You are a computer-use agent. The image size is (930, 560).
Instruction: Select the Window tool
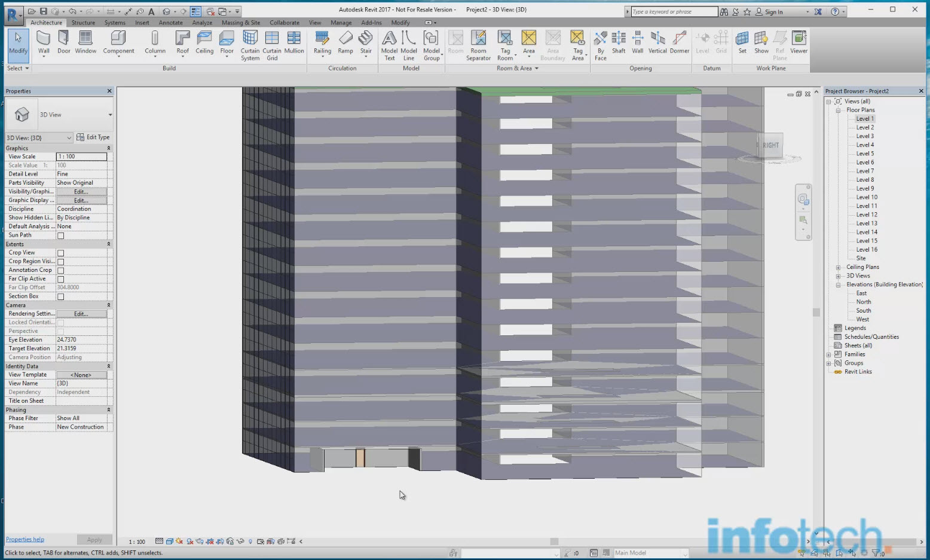[x=85, y=44]
